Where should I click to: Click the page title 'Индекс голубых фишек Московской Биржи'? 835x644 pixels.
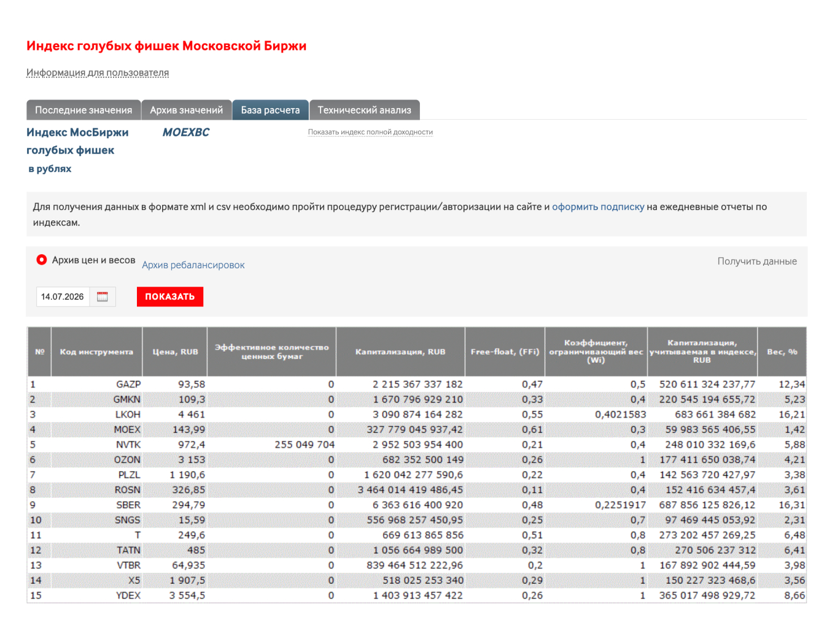coord(166,45)
